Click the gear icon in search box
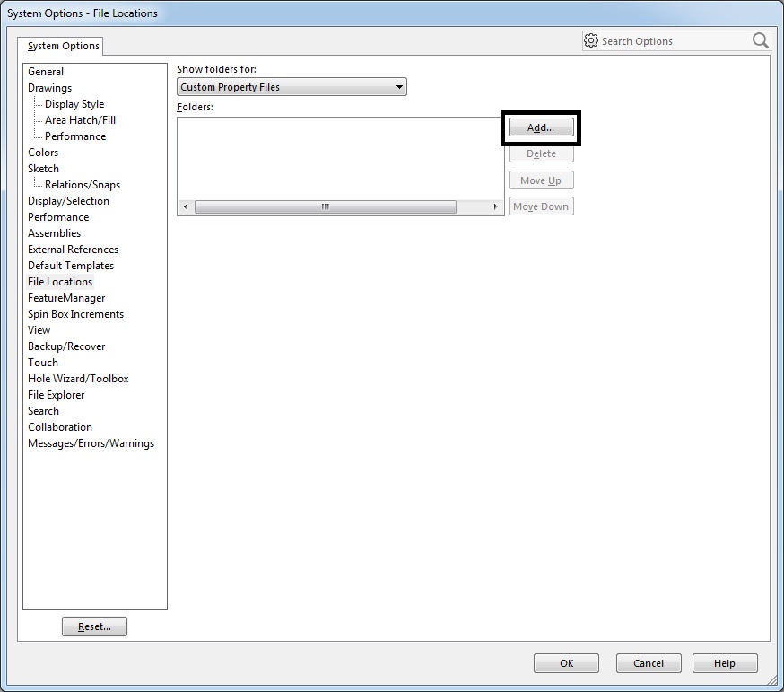784x692 pixels. click(590, 40)
